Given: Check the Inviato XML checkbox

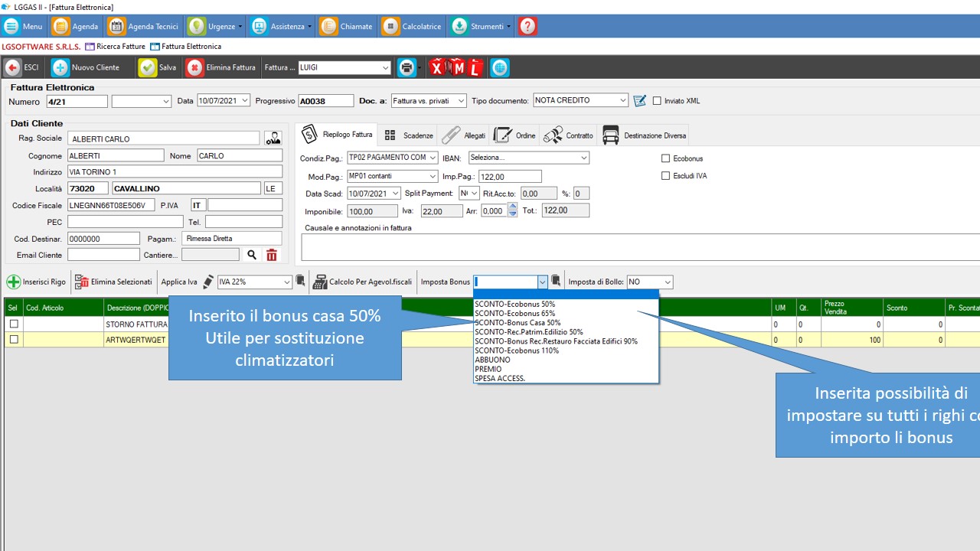Looking at the screenshot, I should tap(657, 101).
